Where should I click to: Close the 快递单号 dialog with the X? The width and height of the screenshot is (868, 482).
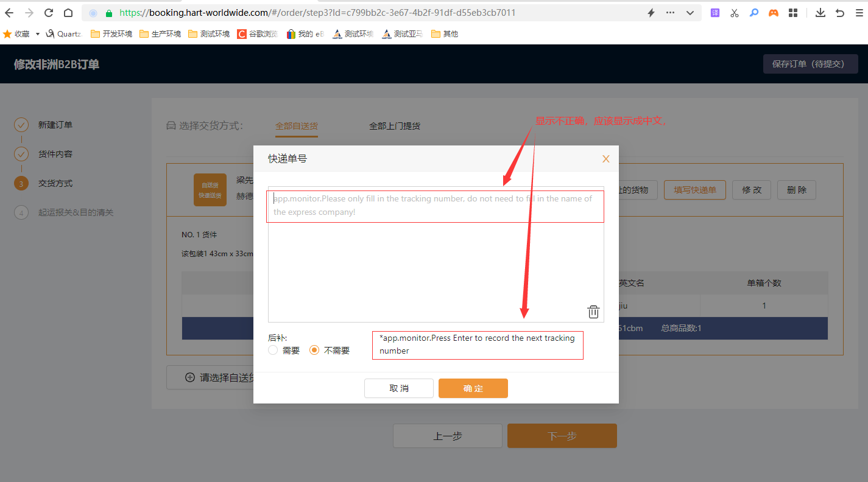[x=605, y=159]
